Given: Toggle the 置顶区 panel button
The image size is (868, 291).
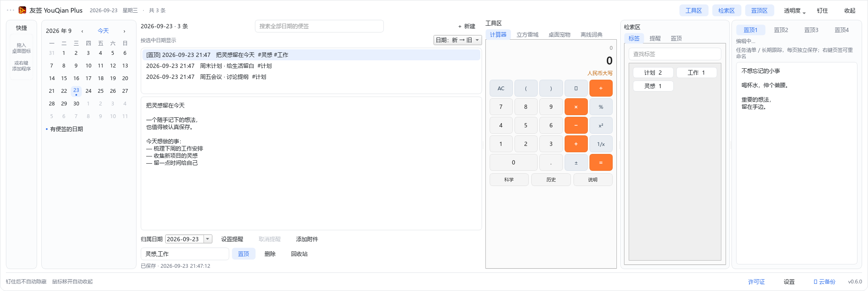Looking at the screenshot, I should [759, 11].
